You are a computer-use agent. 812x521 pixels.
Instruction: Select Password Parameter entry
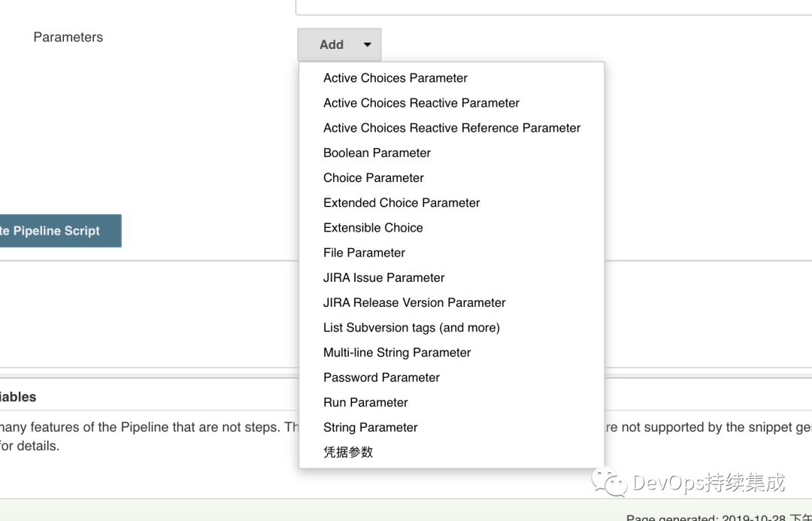(x=381, y=377)
